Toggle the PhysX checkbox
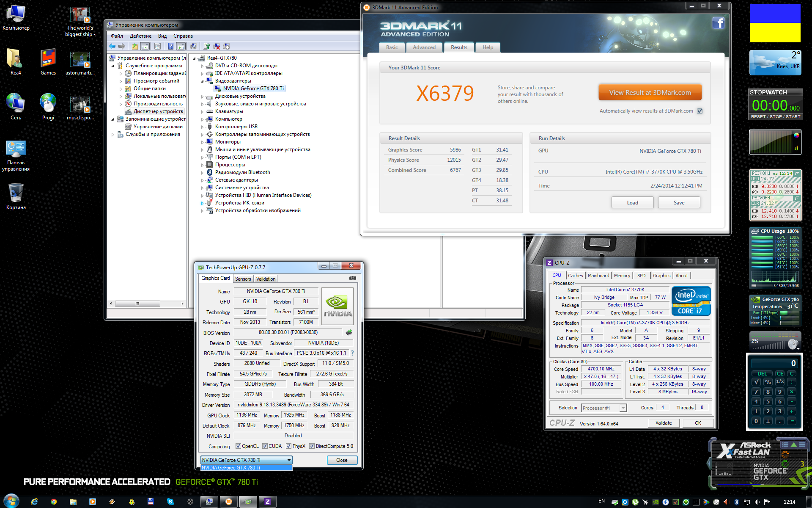This screenshot has height=508, width=812. pos(288,446)
